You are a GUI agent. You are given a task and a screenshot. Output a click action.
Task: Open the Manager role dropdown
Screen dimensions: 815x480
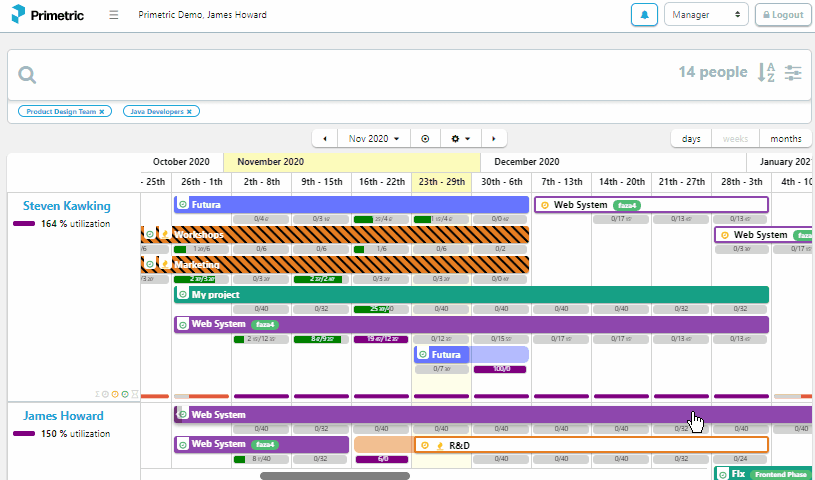pos(706,15)
